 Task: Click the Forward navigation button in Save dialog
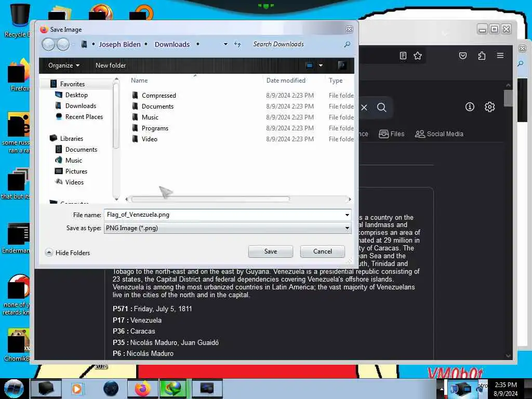63,44
